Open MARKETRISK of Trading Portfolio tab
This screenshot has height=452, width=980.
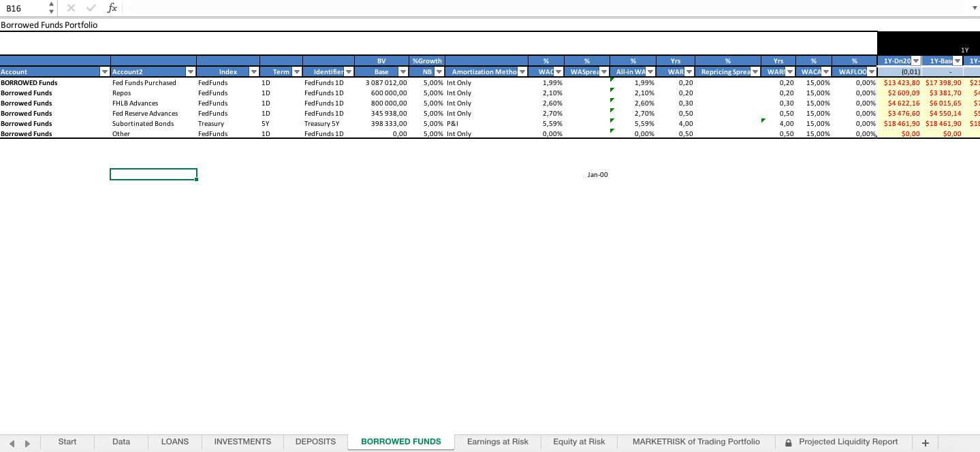(x=696, y=442)
